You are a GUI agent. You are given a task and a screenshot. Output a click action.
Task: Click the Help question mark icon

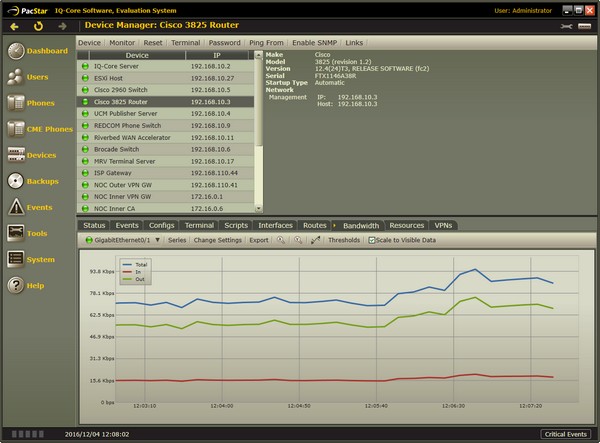pyautogui.click(x=17, y=285)
